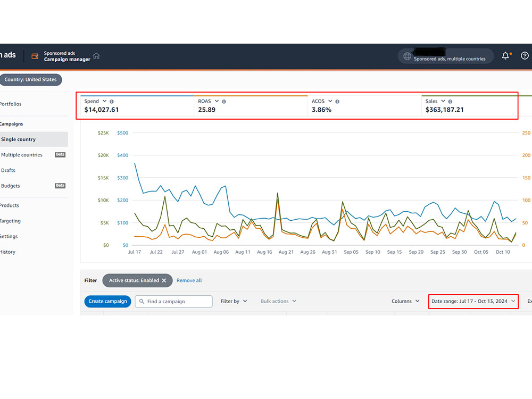The width and height of the screenshot is (532, 399).
Task: Expand the Bulk actions dropdown
Action: 279,301
